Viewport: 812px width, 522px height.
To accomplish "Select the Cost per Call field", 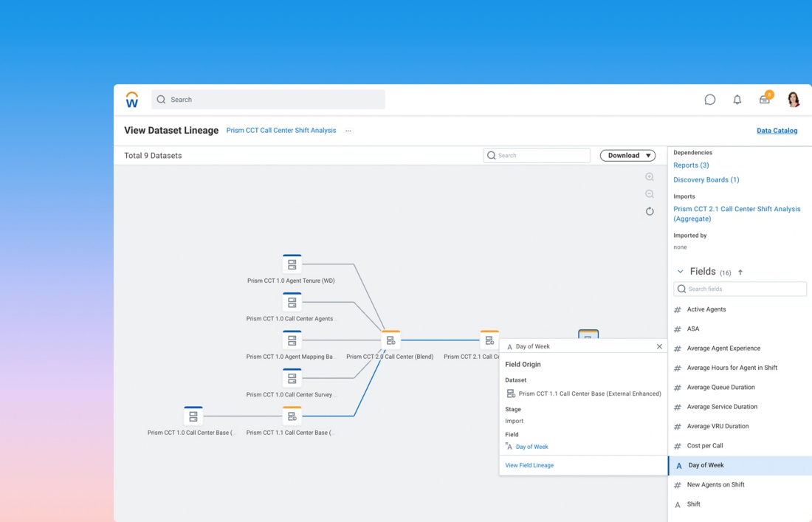I will click(x=705, y=446).
